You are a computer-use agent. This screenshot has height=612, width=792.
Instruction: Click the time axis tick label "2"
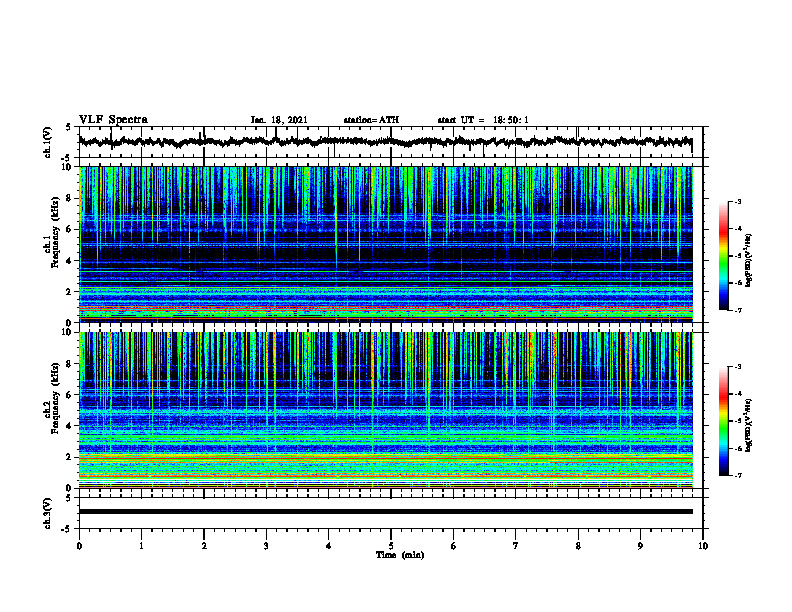click(204, 546)
